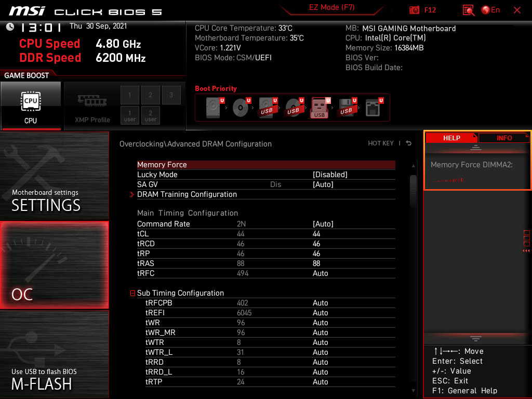
Task: Edit the tWR Auto value
Action: tap(320, 322)
